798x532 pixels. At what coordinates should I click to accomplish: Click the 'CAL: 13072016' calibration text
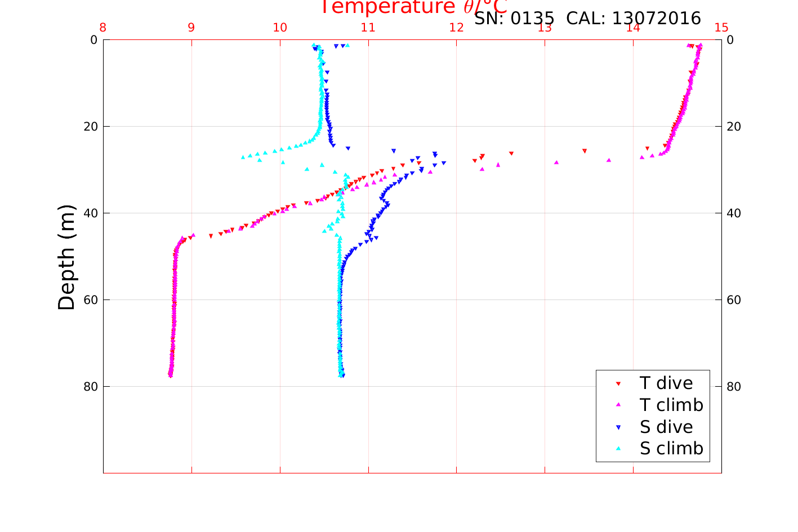[634, 18]
